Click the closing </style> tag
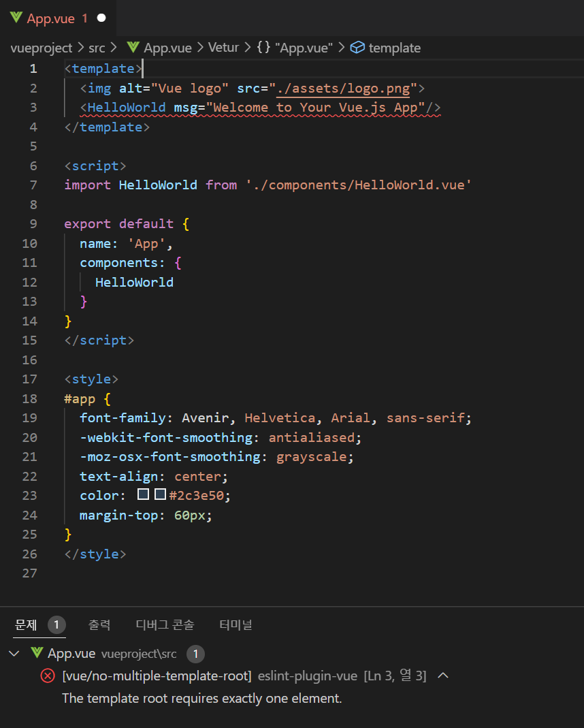The width and height of the screenshot is (584, 728). point(95,554)
